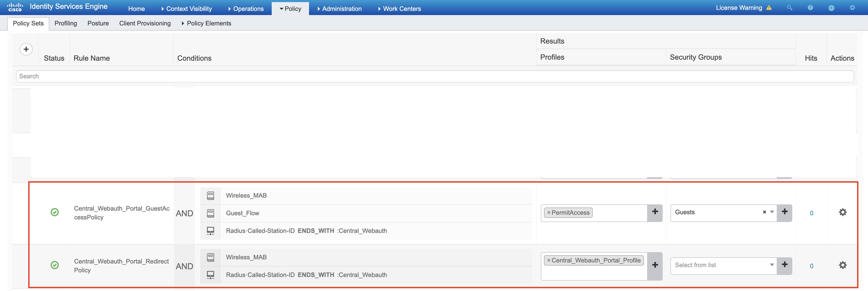Switch to the Profiling tab
This screenshot has height=291, width=868.
[x=66, y=23]
